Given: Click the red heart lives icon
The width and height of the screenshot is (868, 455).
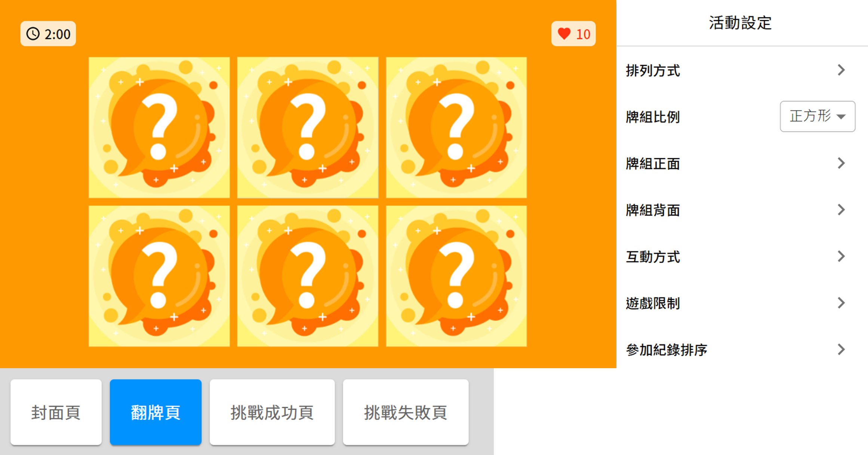Looking at the screenshot, I should 564,34.
